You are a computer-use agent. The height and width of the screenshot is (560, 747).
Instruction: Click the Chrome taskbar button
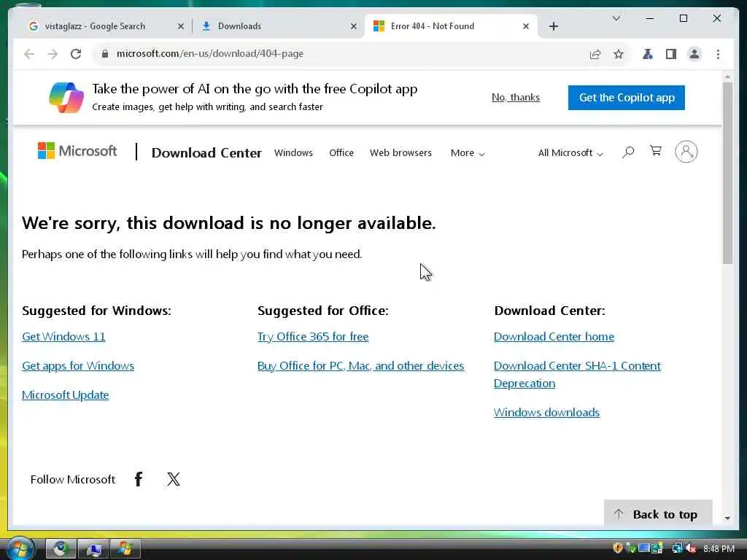(61, 549)
